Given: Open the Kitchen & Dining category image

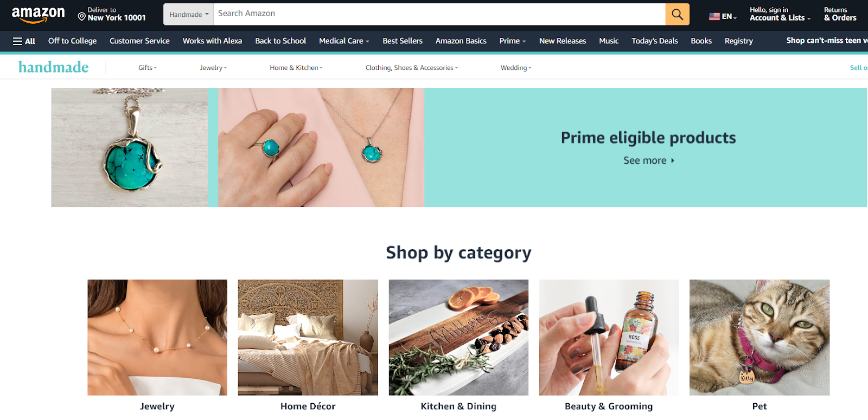Looking at the screenshot, I should click(x=458, y=337).
